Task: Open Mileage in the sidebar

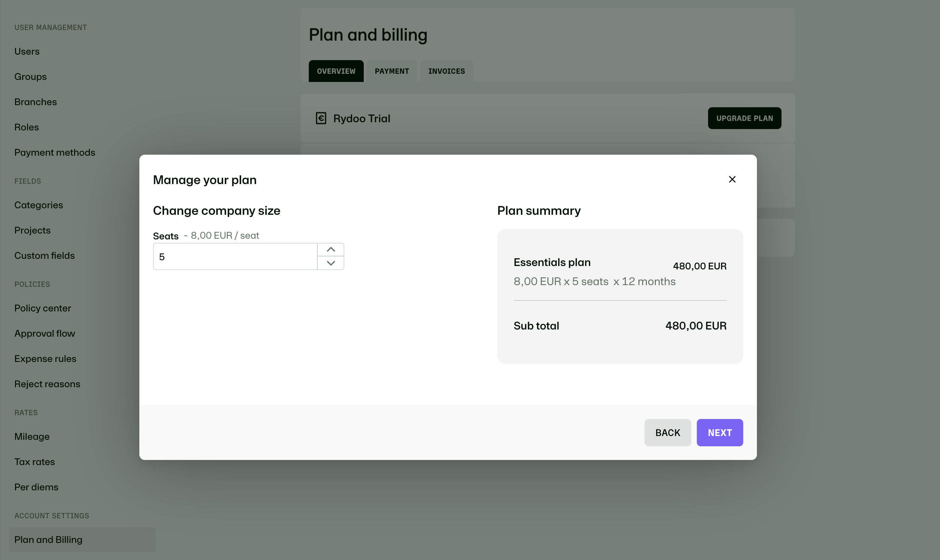Action: [x=32, y=436]
